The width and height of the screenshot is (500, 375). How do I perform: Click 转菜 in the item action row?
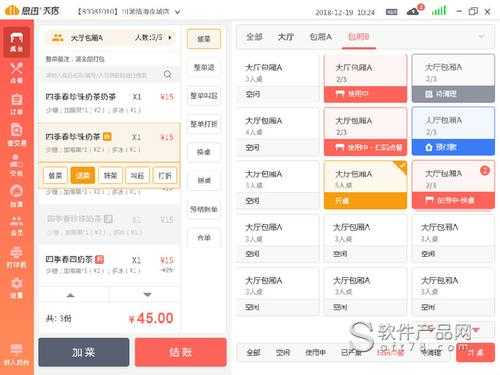tap(110, 175)
